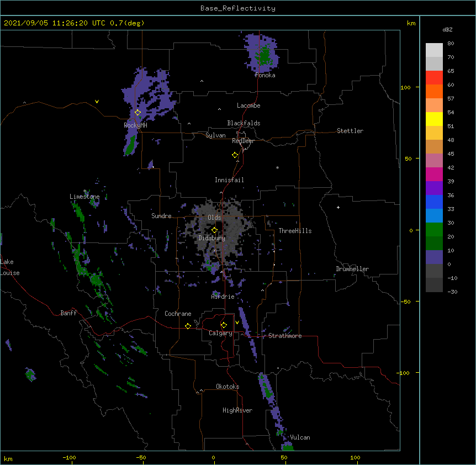This screenshot has width=476, height=465.
Task: Click the Ponoka city label
Action: [x=265, y=75]
